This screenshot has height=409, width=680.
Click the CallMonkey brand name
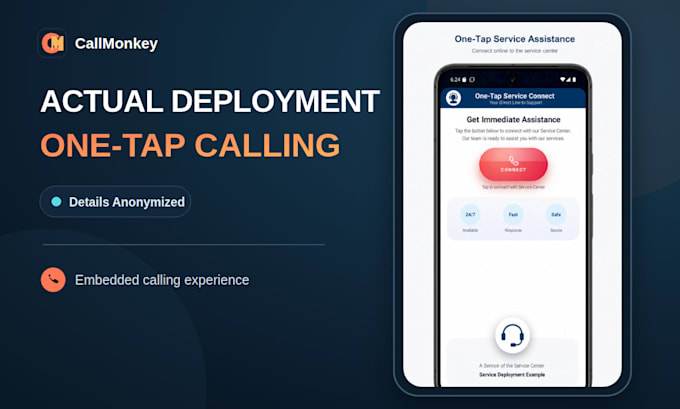pos(116,43)
